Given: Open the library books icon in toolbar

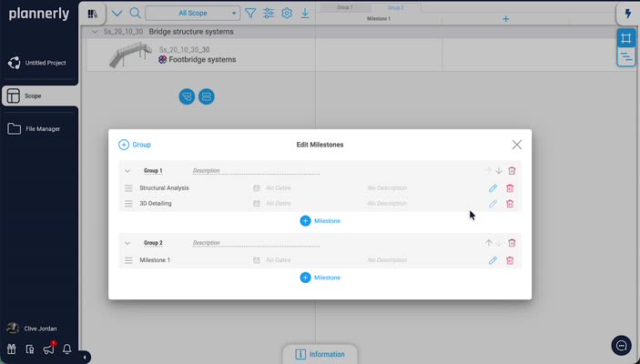Looking at the screenshot, I should pos(93,14).
